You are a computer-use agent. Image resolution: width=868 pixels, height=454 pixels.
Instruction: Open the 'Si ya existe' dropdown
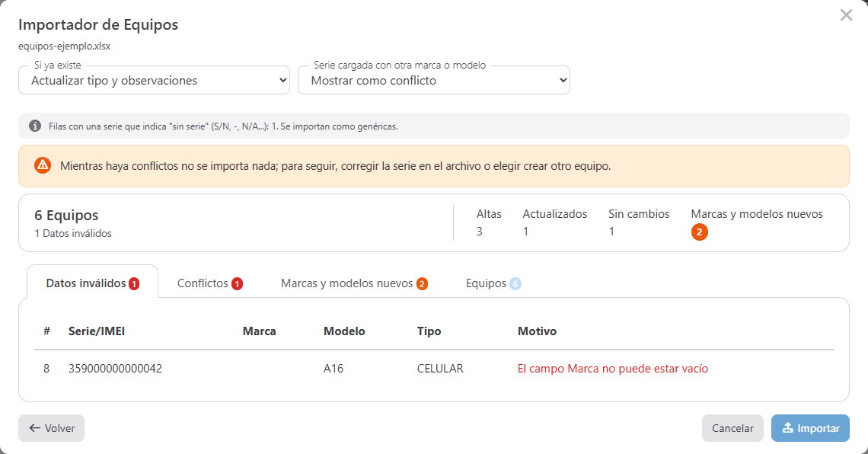coord(154,80)
